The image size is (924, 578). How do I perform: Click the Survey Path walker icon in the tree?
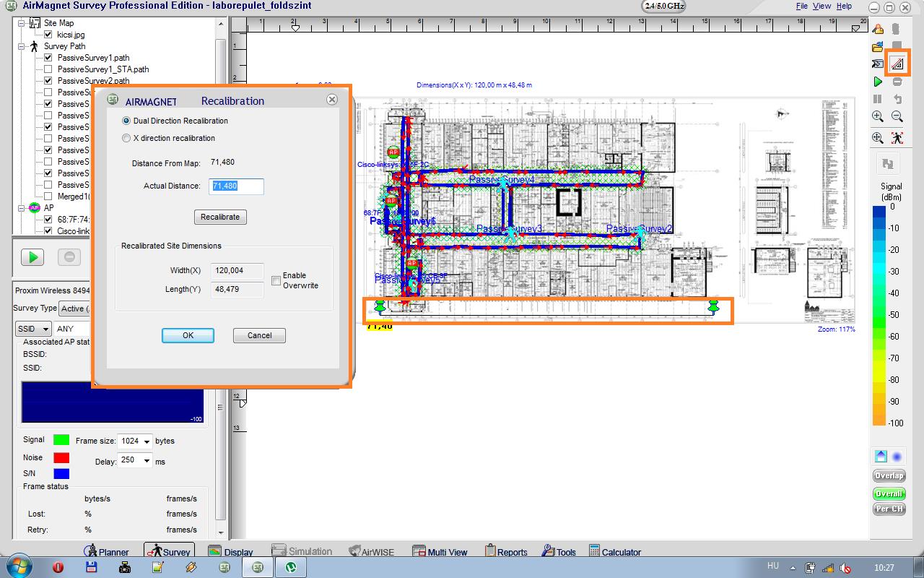click(x=35, y=46)
